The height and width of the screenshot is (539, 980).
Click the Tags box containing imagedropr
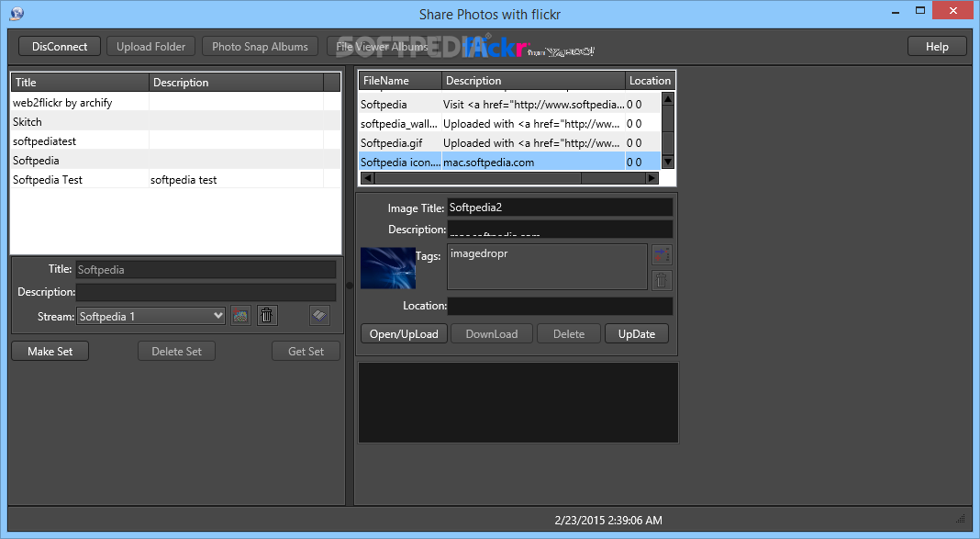(x=547, y=266)
